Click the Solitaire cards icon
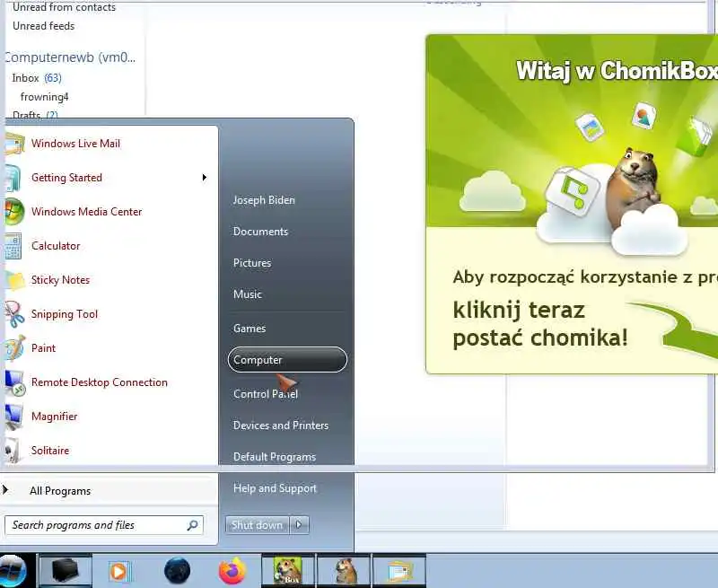718x588 pixels. point(12,451)
